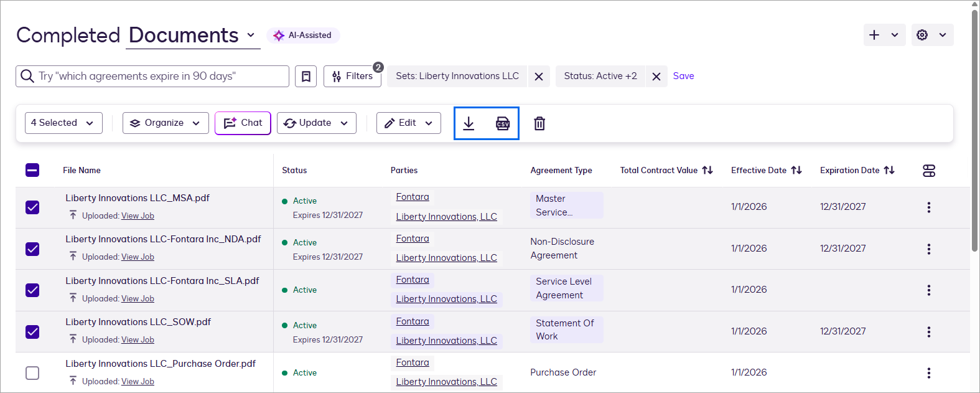
Task: Open View Job link for SLA.pdf
Action: tap(138, 298)
